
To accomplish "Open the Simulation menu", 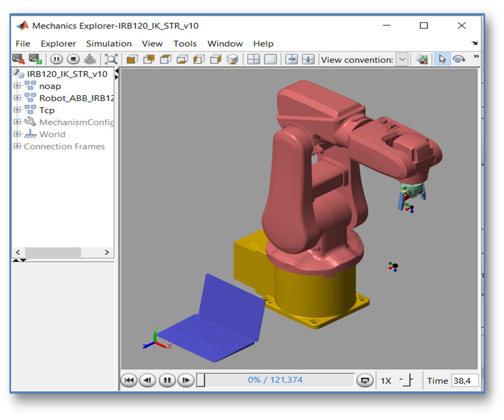I will tap(109, 44).
